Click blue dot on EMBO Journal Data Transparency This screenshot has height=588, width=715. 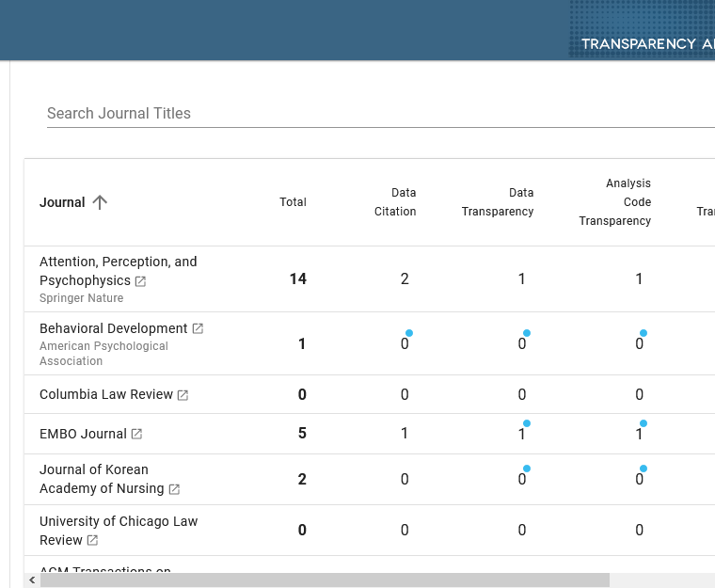pyautogui.click(x=527, y=423)
